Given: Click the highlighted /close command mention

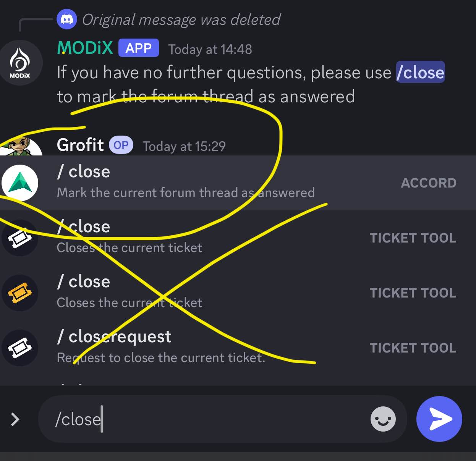Looking at the screenshot, I should click(420, 72).
